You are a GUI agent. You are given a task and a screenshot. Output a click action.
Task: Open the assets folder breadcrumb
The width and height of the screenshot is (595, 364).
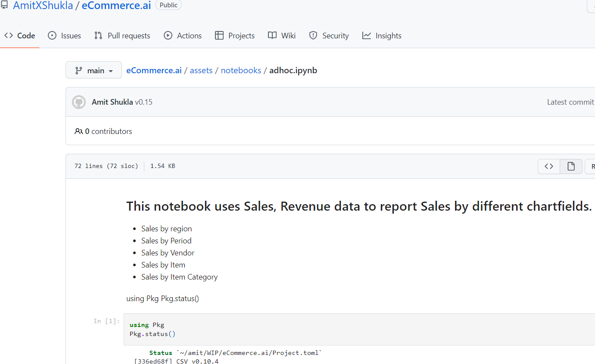[201, 70]
